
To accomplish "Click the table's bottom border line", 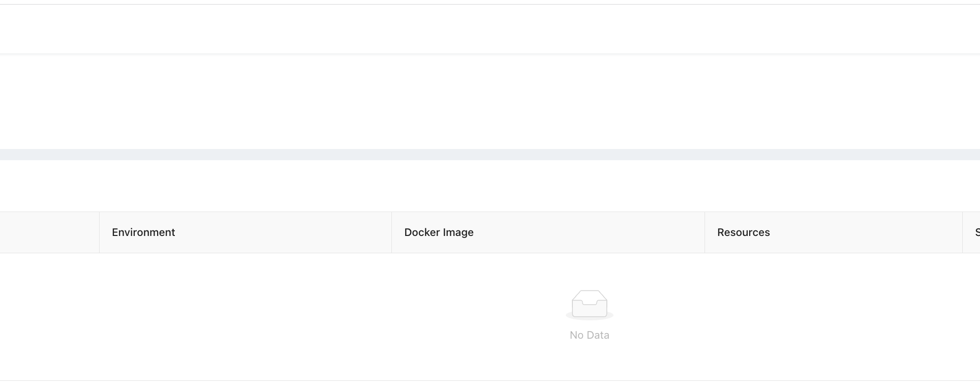I will coord(490,380).
